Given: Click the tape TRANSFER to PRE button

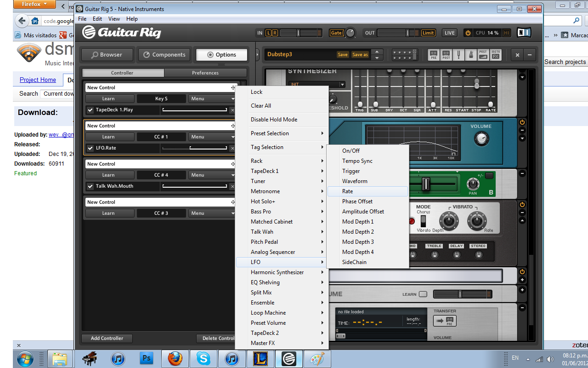Looking at the screenshot, I should tap(445, 321).
